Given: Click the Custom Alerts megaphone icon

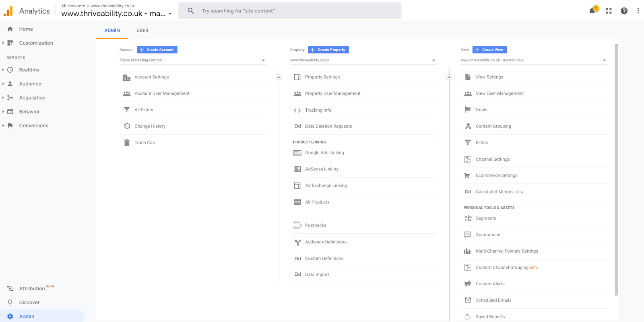Looking at the screenshot, I should [x=468, y=284].
